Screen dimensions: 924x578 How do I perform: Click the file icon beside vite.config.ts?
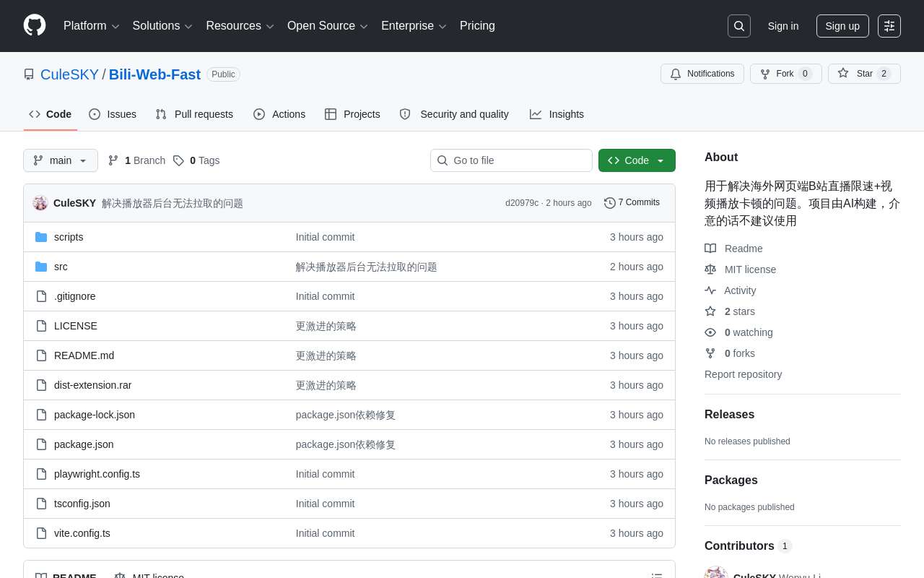(41, 533)
